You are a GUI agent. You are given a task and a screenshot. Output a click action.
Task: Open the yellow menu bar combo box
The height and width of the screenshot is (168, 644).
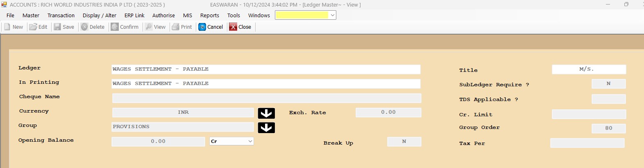(332, 15)
